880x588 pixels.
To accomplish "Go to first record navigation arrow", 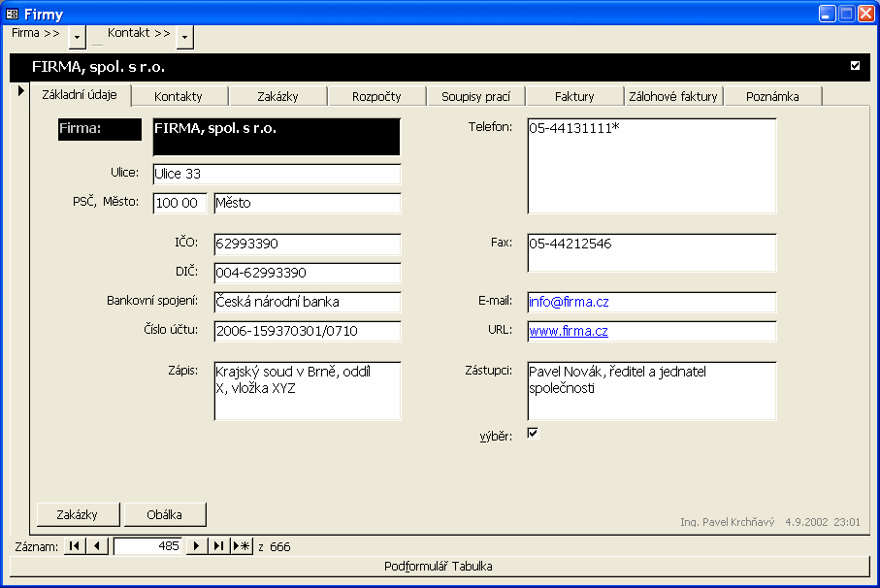I will [x=75, y=546].
